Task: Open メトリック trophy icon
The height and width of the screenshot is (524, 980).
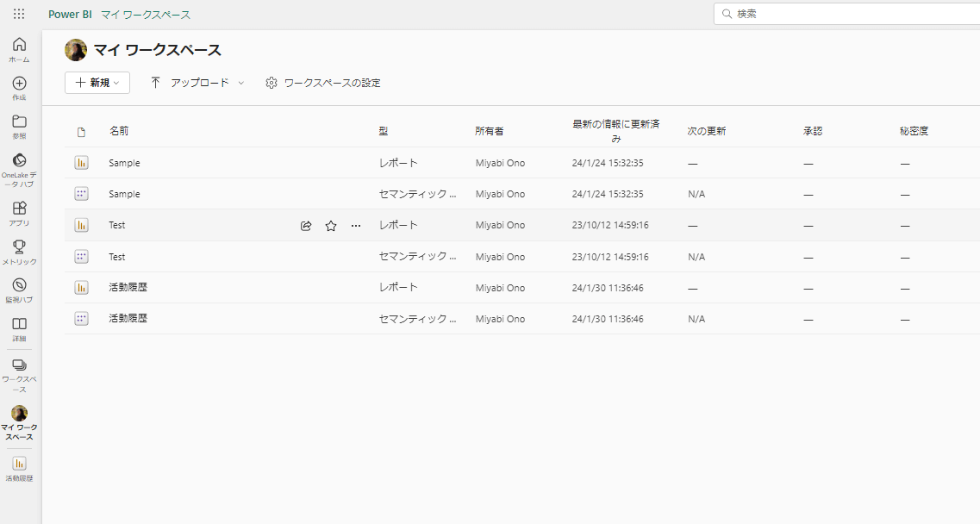Action: [x=19, y=253]
